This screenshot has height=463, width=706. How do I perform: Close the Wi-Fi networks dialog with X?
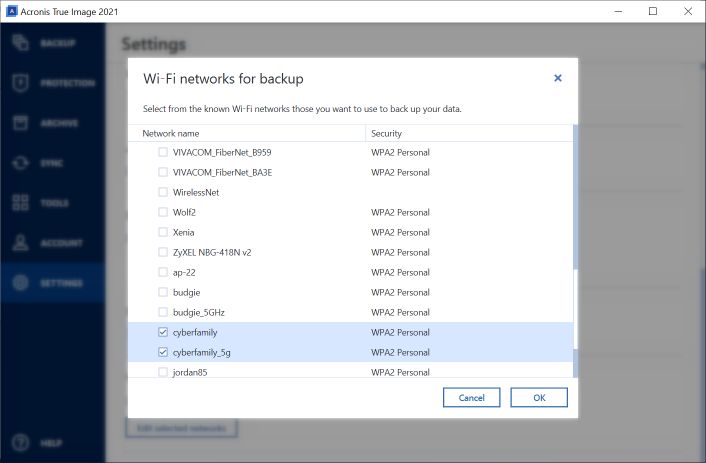pos(558,78)
